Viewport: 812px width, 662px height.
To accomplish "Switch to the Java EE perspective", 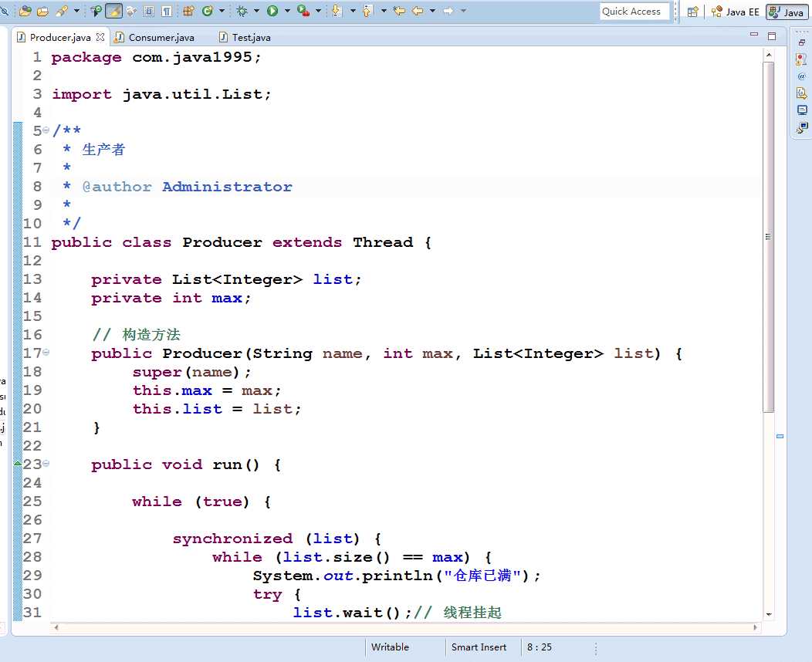I will (x=735, y=12).
